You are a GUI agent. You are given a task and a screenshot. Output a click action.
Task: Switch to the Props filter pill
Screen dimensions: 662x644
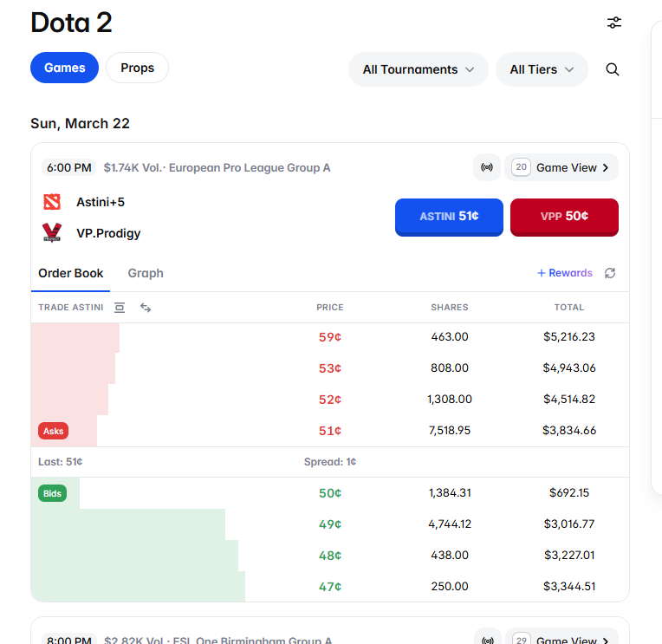[137, 68]
